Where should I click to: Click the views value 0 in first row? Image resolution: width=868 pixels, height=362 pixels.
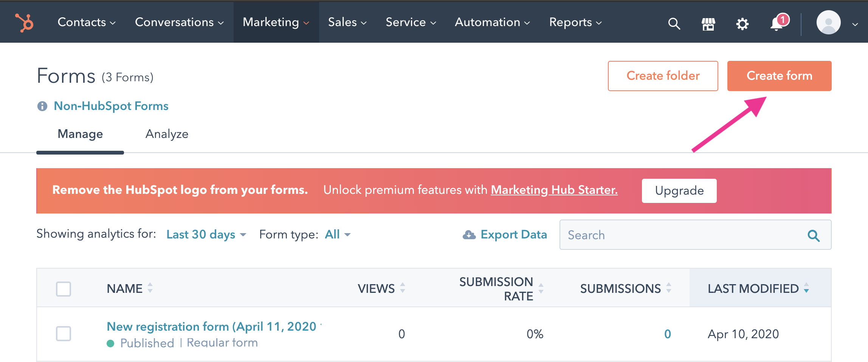pos(401,334)
